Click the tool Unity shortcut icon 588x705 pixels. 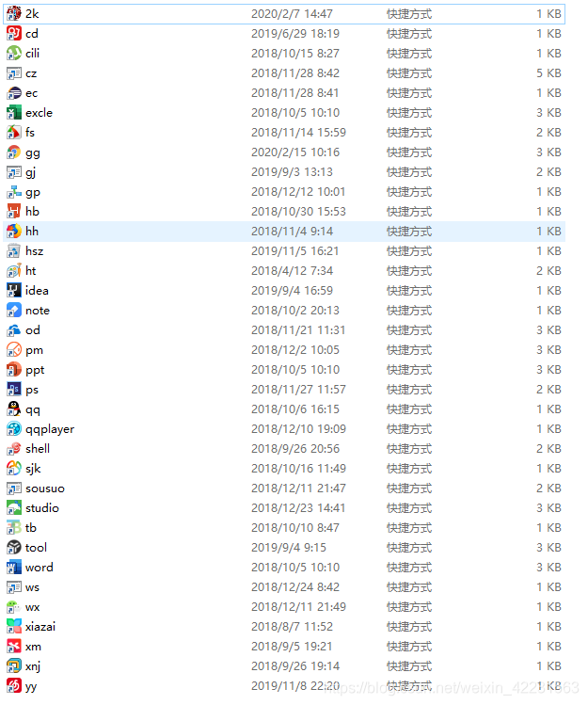coord(14,548)
